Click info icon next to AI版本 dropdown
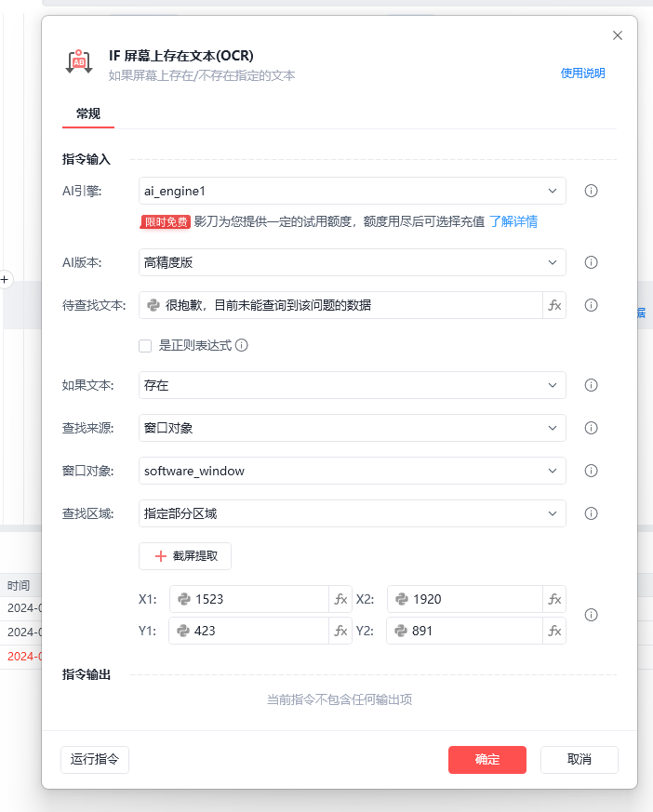 591,262
